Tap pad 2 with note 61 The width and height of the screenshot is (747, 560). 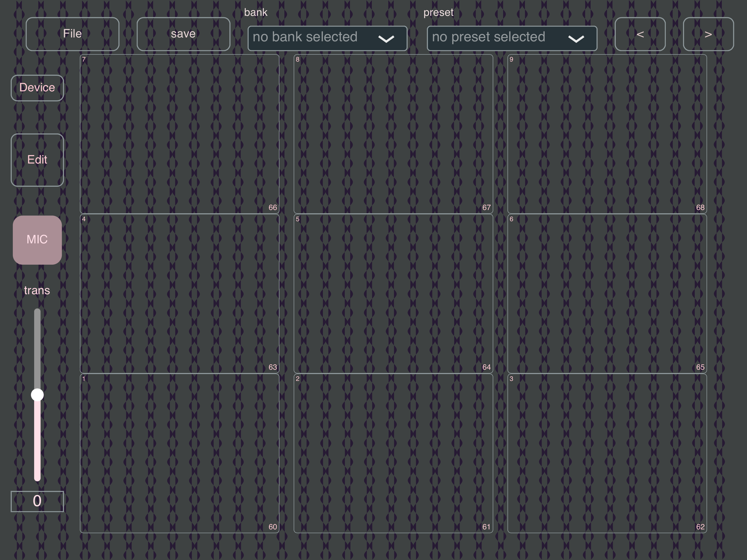[393, 453]
